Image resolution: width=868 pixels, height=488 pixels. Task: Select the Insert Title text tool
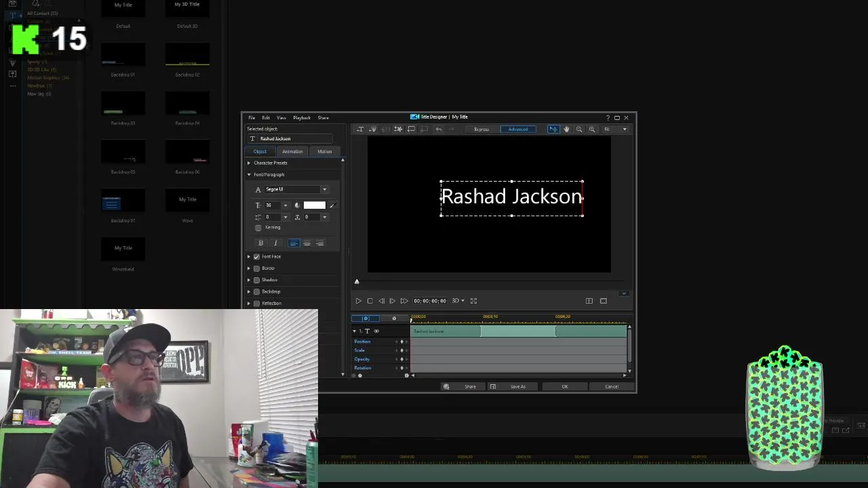(x=360, y=129)
